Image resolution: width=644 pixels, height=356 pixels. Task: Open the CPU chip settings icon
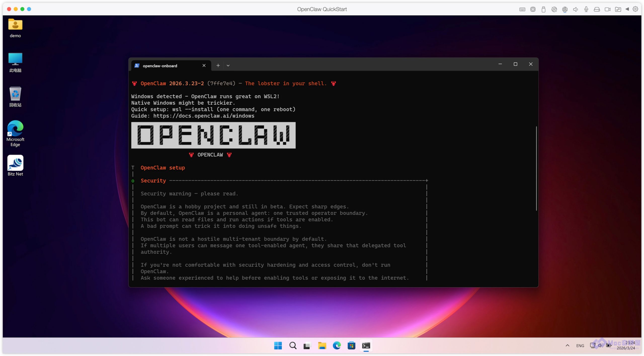[x=533, y=9]
